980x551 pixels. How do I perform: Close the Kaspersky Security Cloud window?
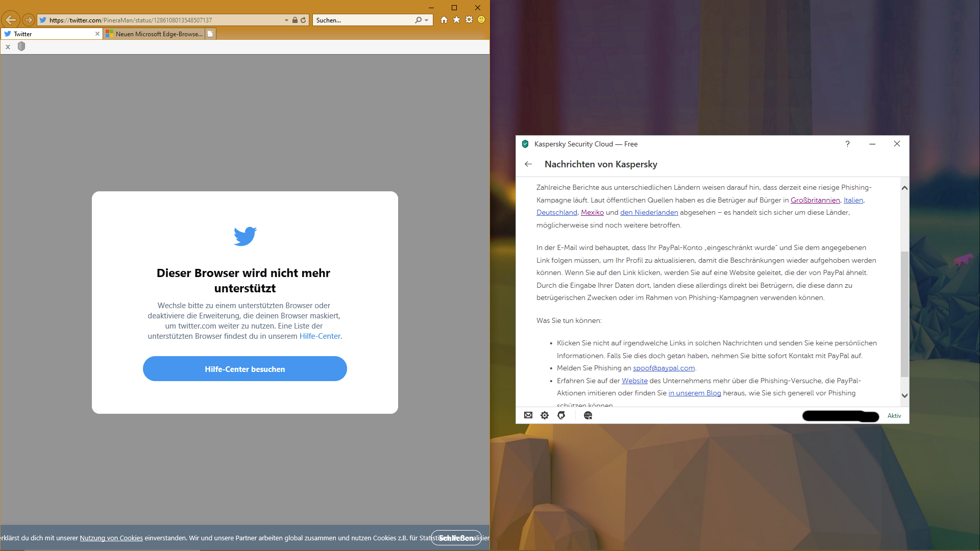coord(897,144)
